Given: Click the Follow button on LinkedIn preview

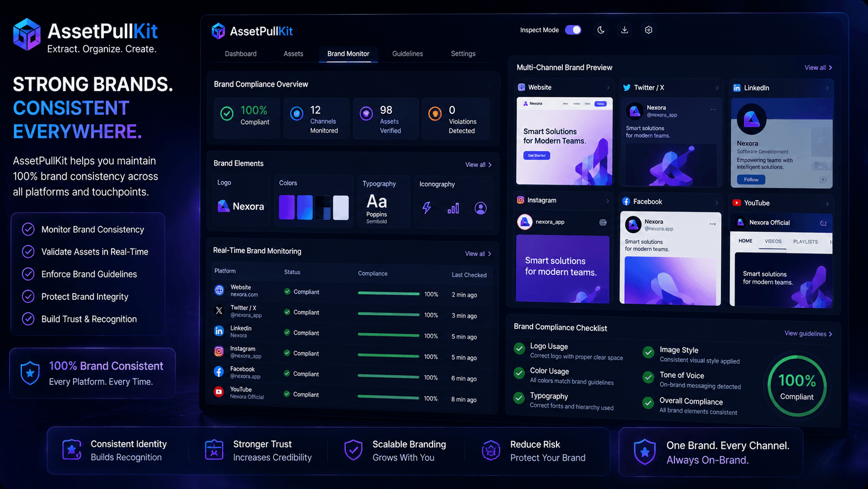Looking at the screenshot, I should click(x=751, y=180).
